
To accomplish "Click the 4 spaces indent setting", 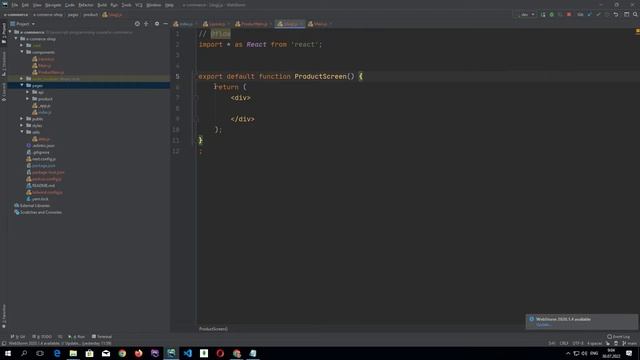I will pos(595,344).
